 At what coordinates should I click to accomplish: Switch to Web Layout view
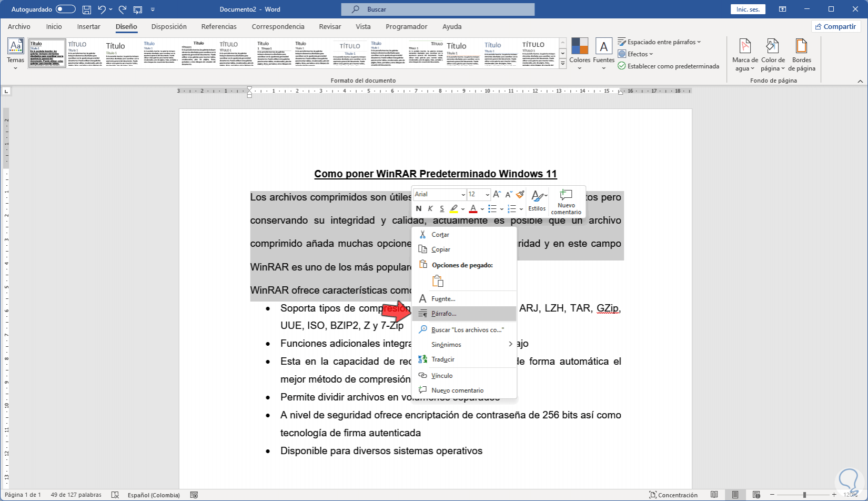point(756,495)
